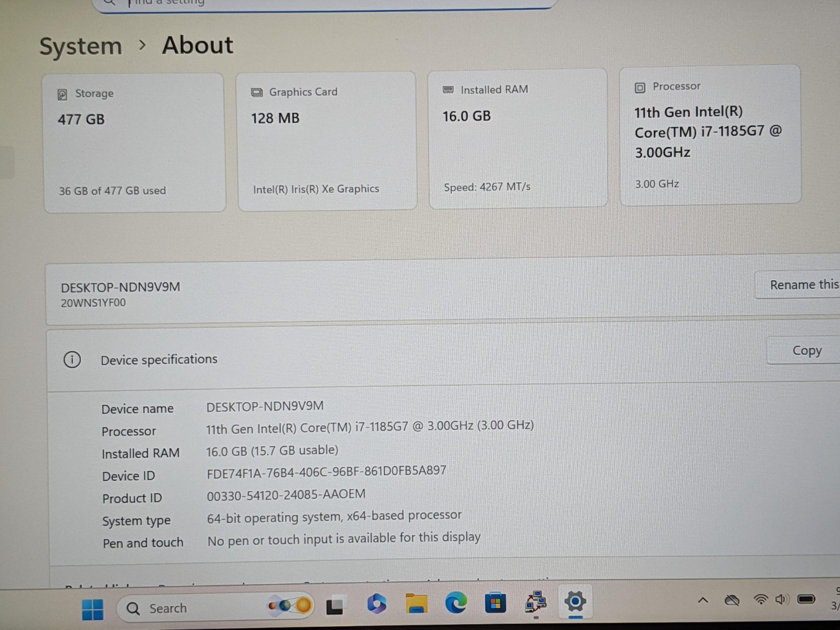Launch Microsoft Edge from taskbar
This screenshot has height=630, width=840.
tap(456, 603)
